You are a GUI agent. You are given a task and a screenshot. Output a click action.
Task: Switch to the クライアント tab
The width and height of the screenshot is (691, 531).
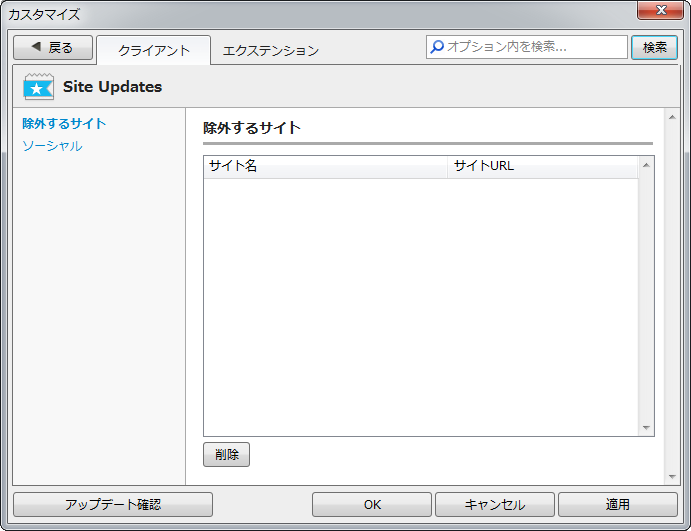pyautogui.click(x=153, y=50)
